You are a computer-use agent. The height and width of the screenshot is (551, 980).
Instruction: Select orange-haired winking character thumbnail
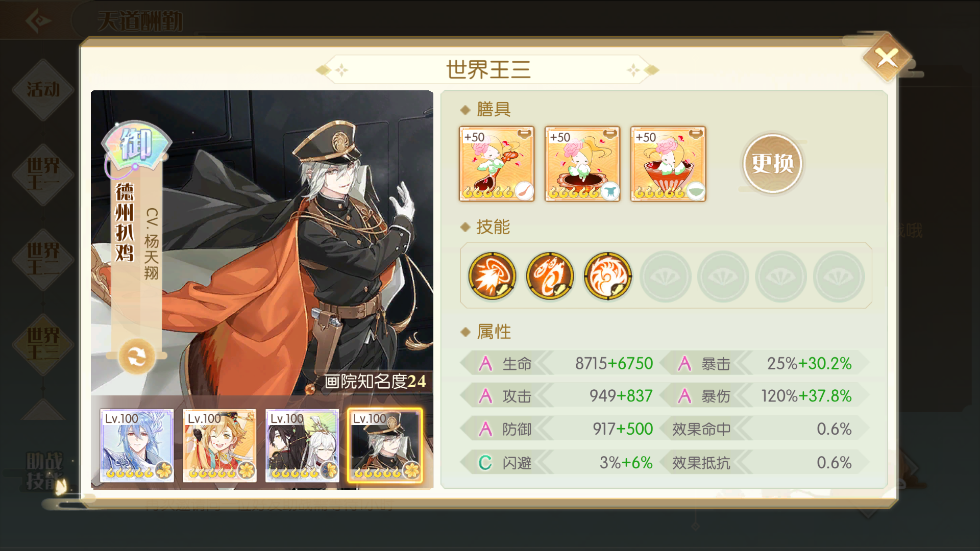point(219,445)
